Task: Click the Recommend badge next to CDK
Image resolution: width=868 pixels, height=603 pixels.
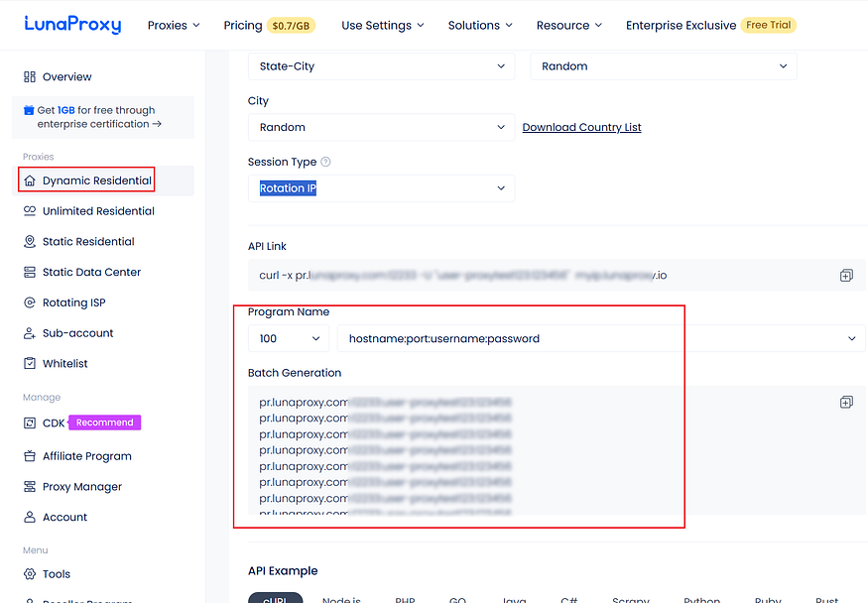Action: coord(104,422)
